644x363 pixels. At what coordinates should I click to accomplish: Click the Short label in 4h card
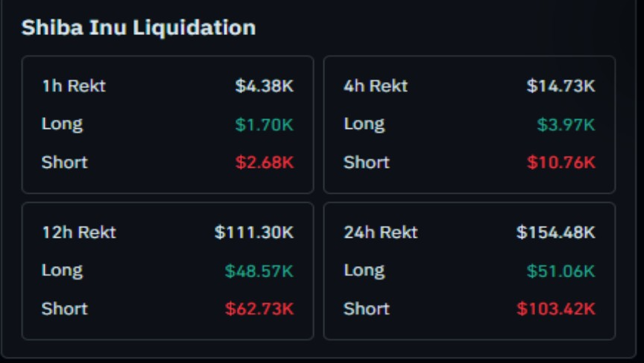click(367, 162)
